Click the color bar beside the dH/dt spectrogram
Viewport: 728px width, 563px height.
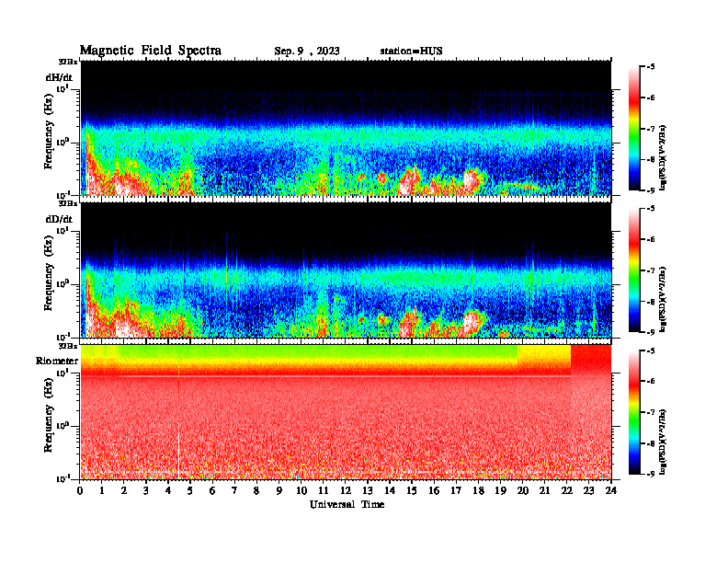click(x=633, y=129)
